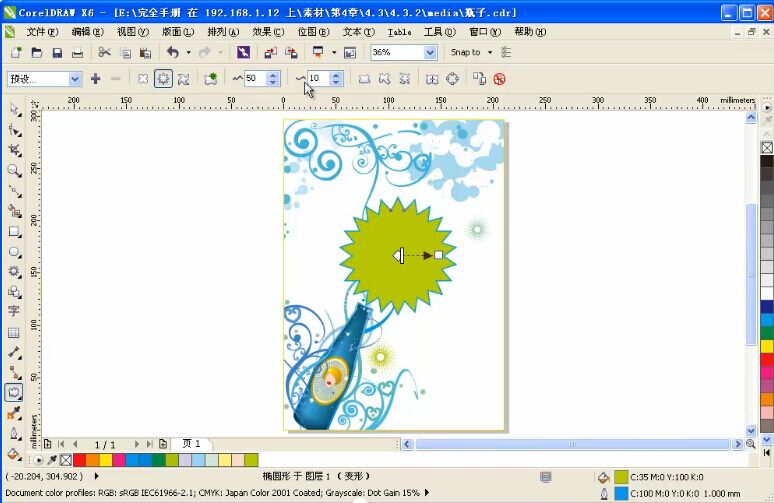Select the Ellipse tool in toolbox
The image size is (774, 503).
point(14,252)
